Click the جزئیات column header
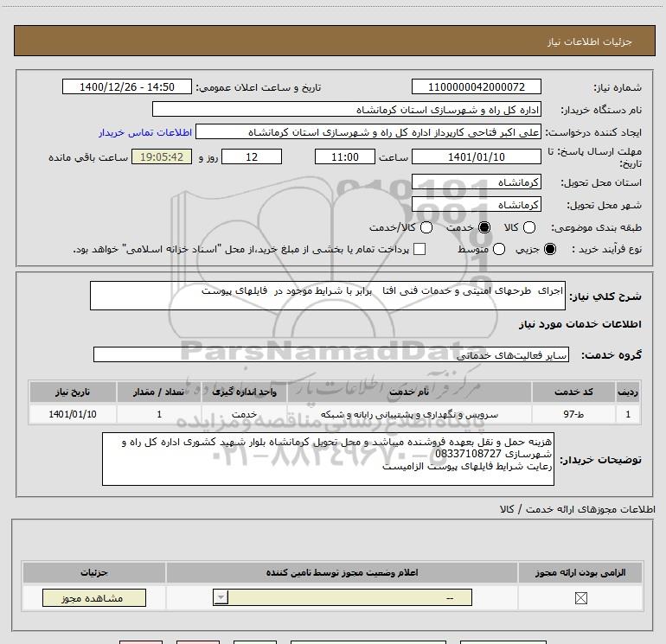Screen dimensions: 666x644 [x=94, y=572]
